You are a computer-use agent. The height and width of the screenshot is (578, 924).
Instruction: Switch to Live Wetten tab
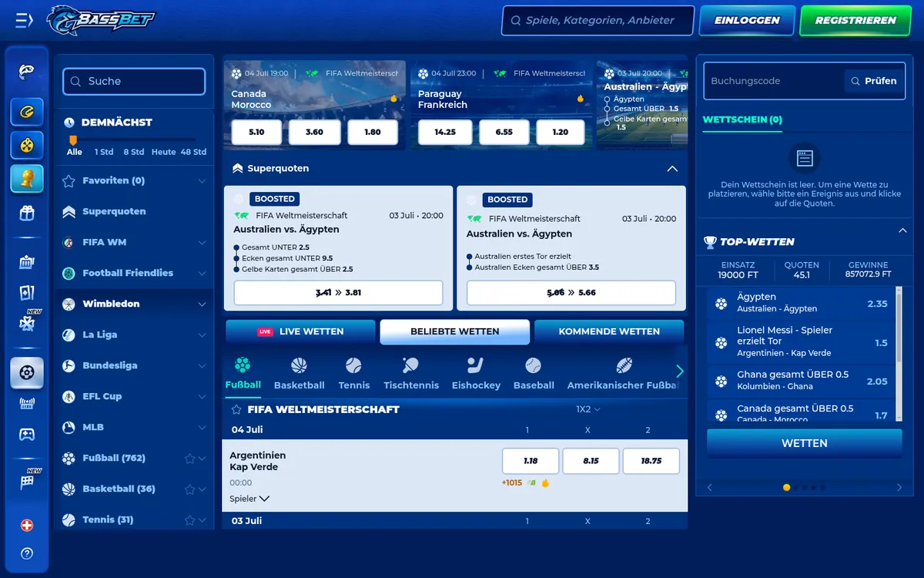click(x=300, y=331)
